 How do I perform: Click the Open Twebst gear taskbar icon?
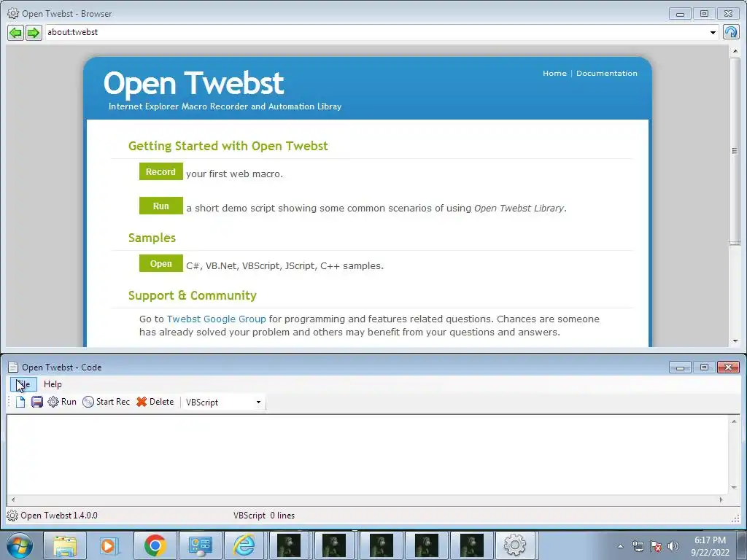tap(515, 545)
